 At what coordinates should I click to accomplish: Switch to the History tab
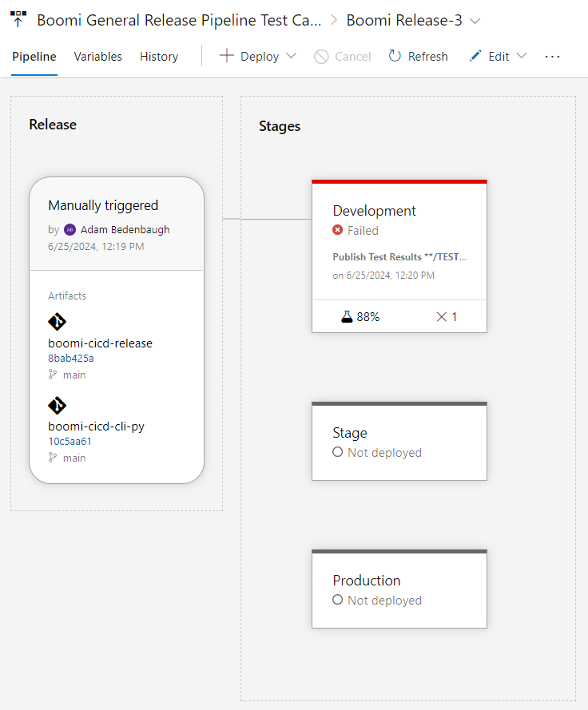tap(159, 57)
